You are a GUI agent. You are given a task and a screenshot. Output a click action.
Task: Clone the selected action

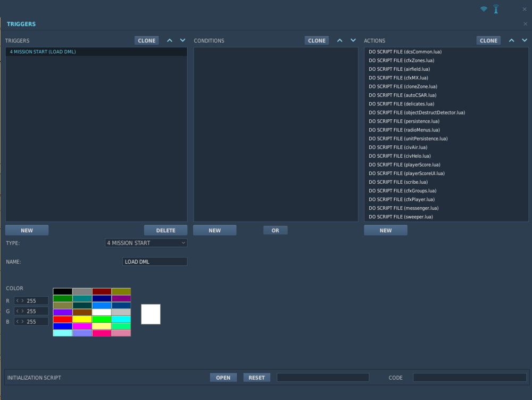click(x=488, y=40)
